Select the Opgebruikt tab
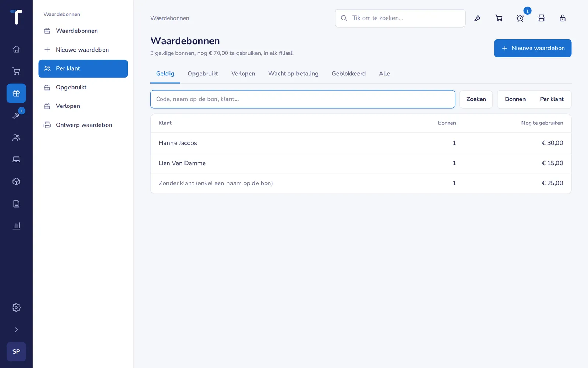 203,74
